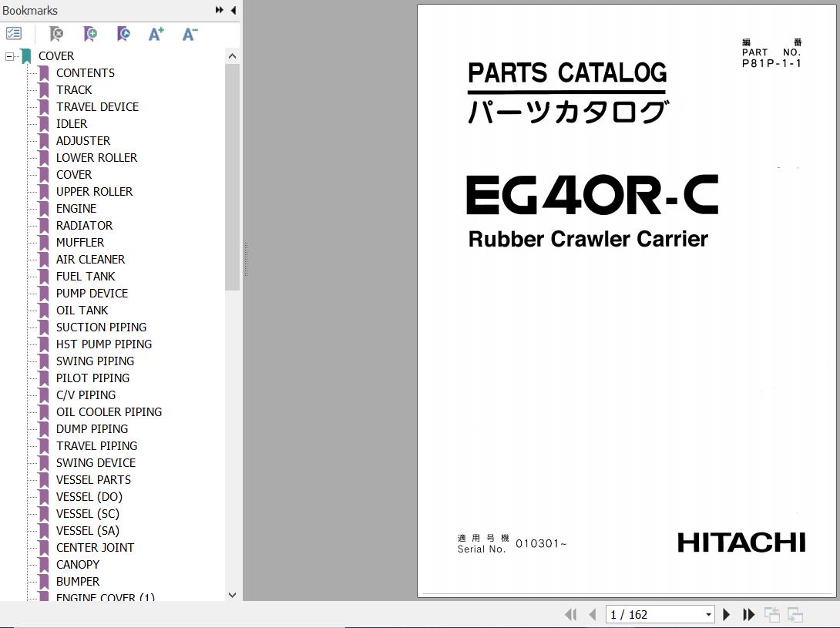Open the OIL COOLER PIPING bookmark
Image resolution: width=840 pixels, height=628 pixels.
click(109, 412)
